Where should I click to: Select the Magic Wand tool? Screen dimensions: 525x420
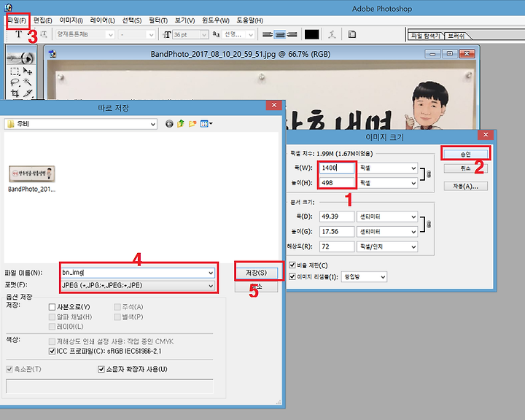(28, 82)
